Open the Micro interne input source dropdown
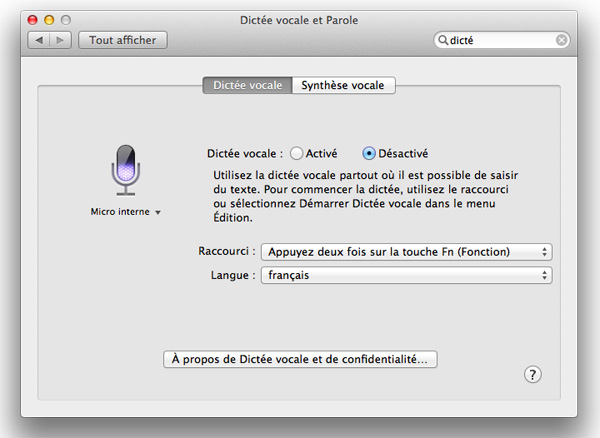 126,212
